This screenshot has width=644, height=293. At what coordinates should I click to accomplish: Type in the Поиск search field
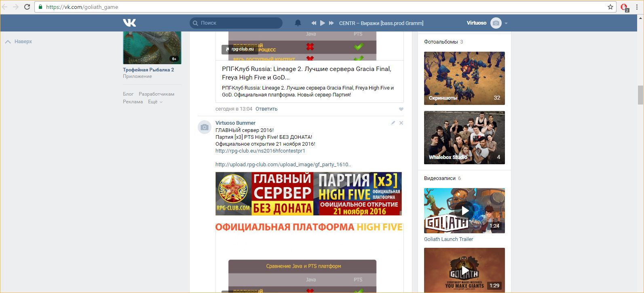[x=239, y=23]
